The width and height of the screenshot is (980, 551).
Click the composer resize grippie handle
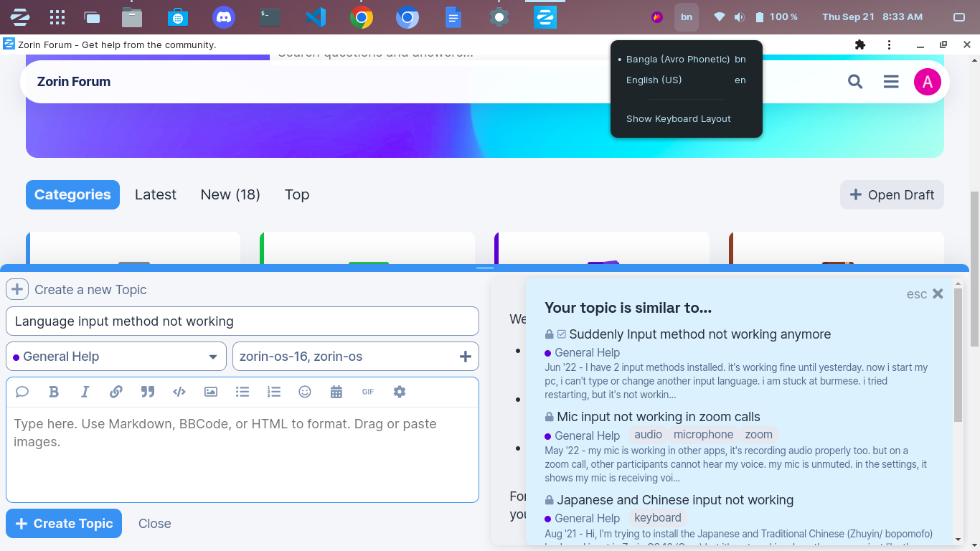coord(485,268)
